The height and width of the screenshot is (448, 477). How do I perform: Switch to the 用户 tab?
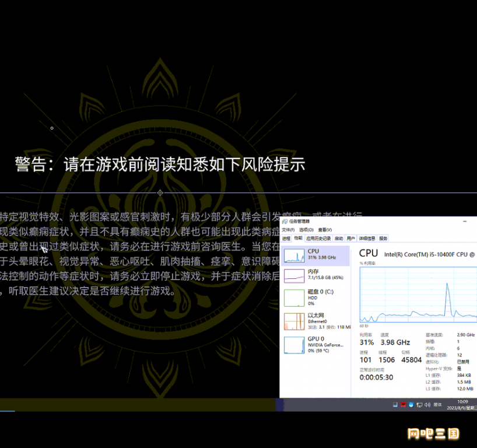tap(350, 239)
